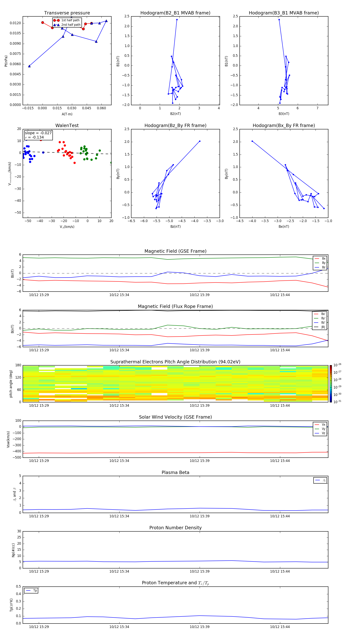Click the "0.0120" tick on Pt axis
Screen dimensions: 351x644
pyautogui.click(x=15, y=23)
